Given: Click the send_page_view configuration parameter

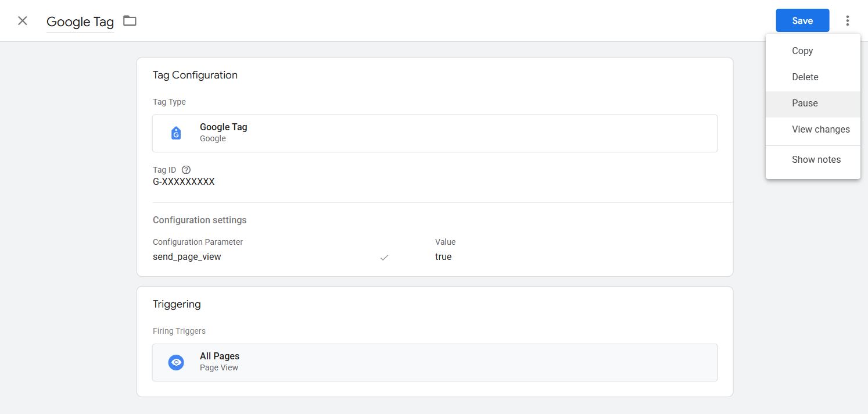Looking at the screenshot, I should click(186, 256).
